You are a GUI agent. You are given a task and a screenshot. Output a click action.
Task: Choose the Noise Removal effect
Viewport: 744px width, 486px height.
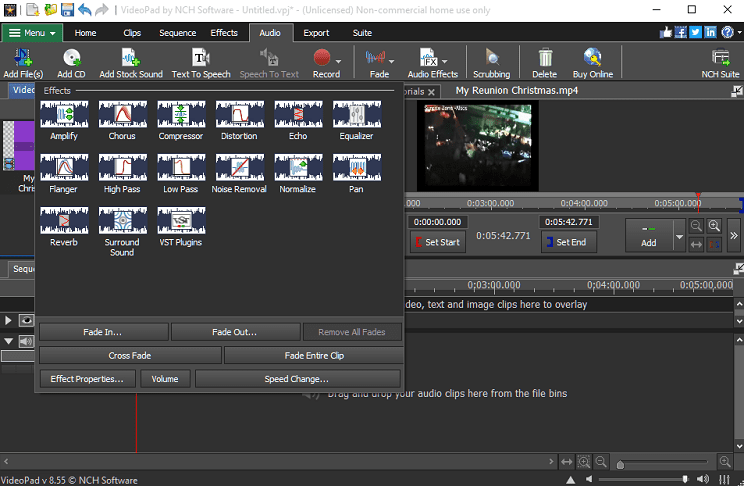point(239,174)
